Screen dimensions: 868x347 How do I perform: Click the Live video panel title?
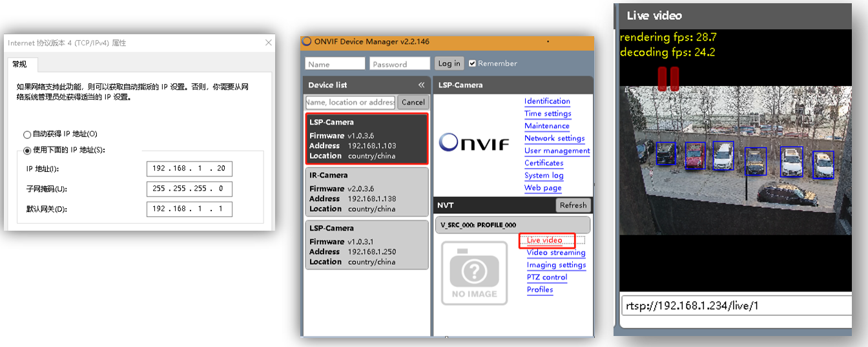click(654, 16)
